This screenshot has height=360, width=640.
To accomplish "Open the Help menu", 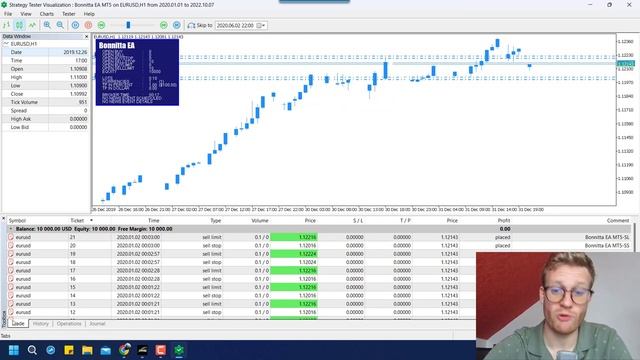I will click(x=89, y=14).
